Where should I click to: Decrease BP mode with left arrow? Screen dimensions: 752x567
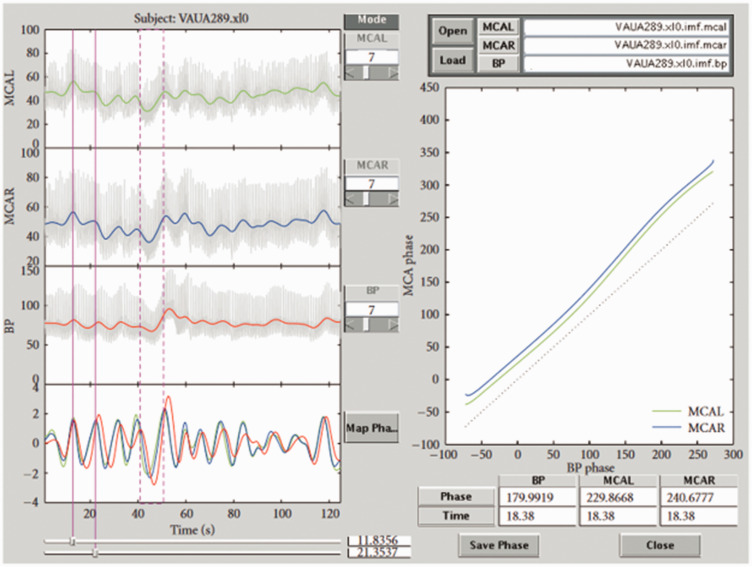point(350,325)
